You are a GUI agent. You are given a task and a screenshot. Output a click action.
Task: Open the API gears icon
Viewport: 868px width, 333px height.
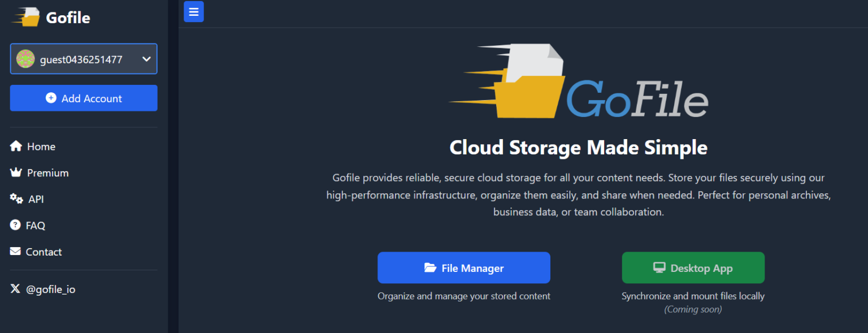pyautogui.click(x=16, y=198)
